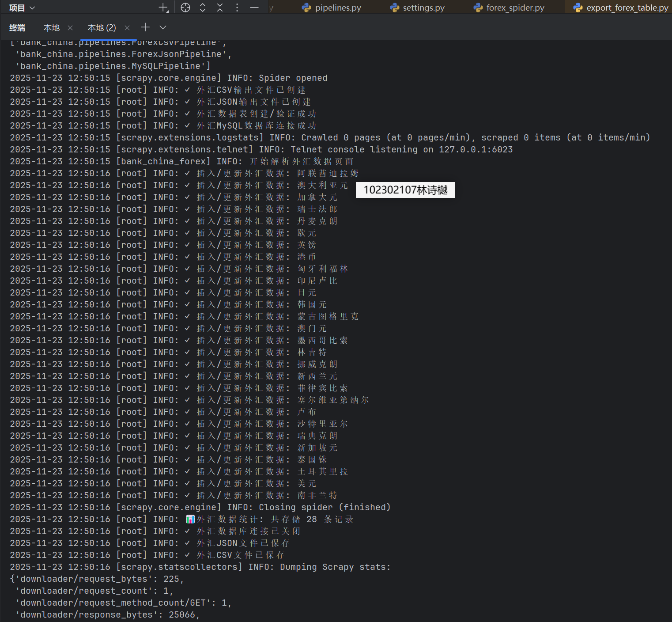Click the Python icon on forex_spider.py tab

478,8
